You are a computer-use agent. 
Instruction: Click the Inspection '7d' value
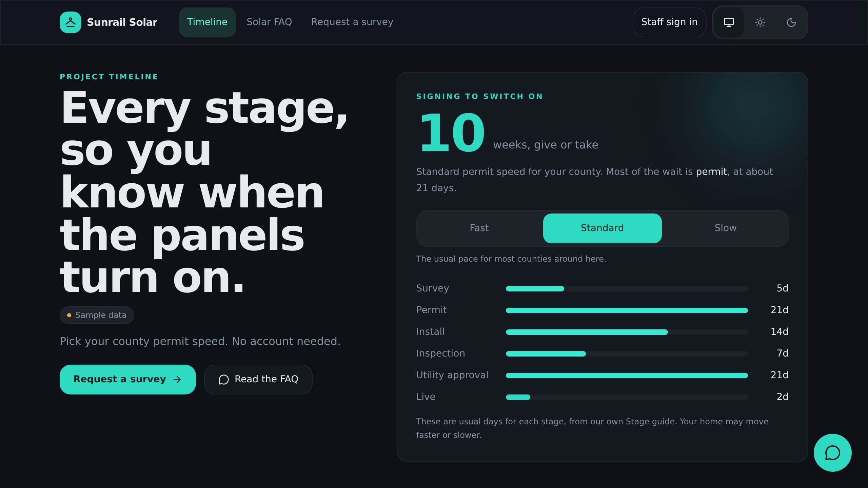coord(782,353)
